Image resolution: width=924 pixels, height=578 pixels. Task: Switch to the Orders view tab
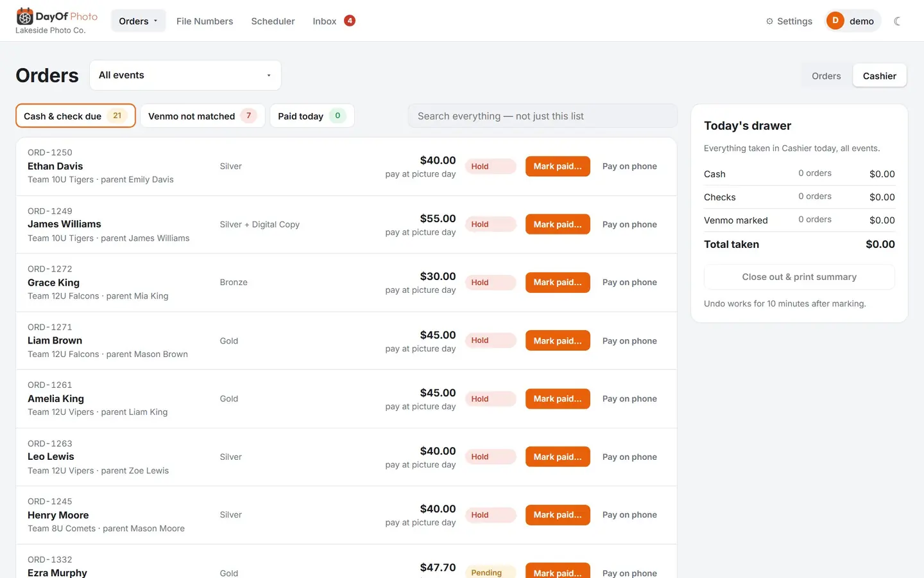click(826, 76)
